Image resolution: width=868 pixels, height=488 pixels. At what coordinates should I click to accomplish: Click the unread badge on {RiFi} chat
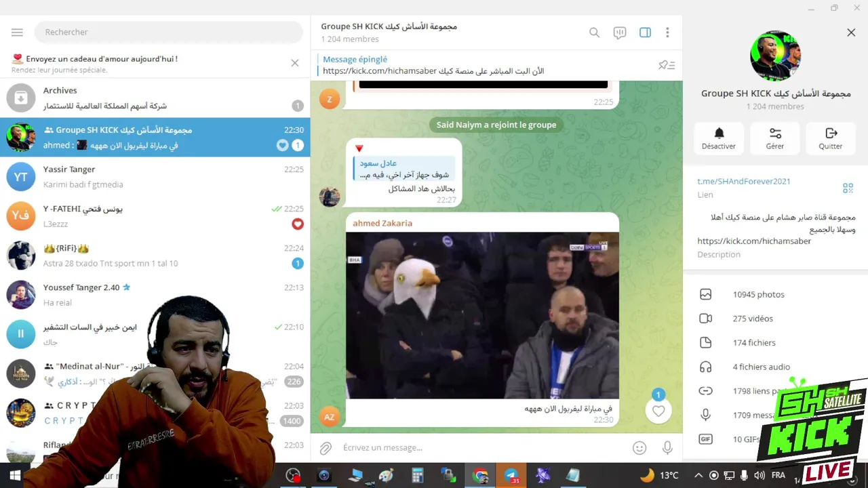(x=298, y=263)
